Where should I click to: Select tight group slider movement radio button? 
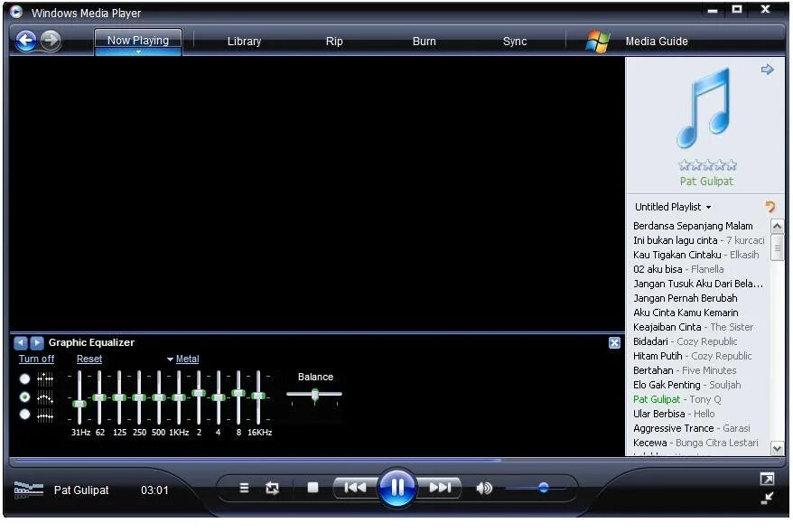24,415
